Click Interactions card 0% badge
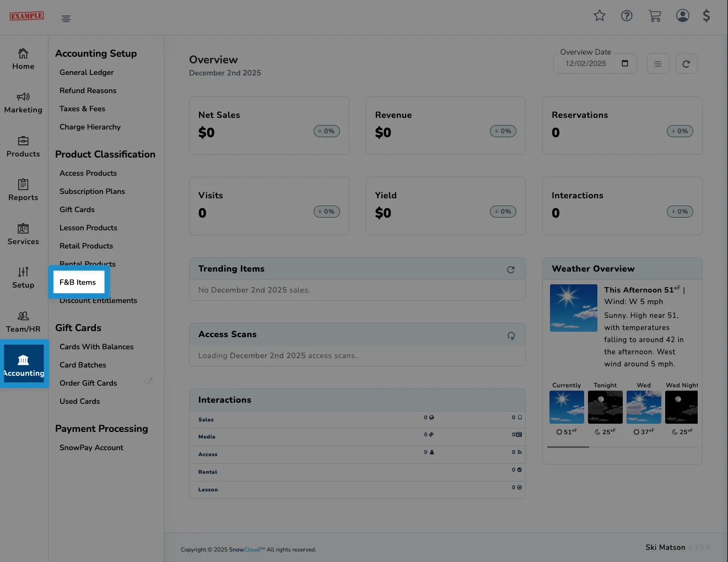Screen dimensions: 728x562 [680, 212]
